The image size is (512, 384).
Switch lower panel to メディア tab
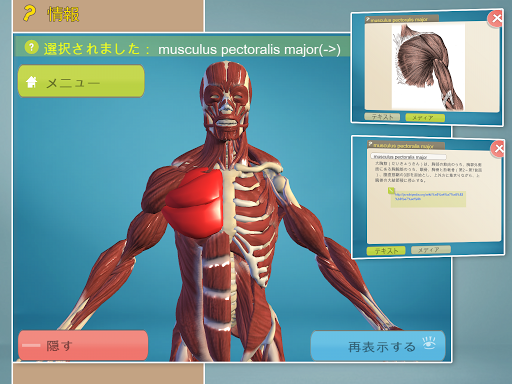(x=431, y=250)
